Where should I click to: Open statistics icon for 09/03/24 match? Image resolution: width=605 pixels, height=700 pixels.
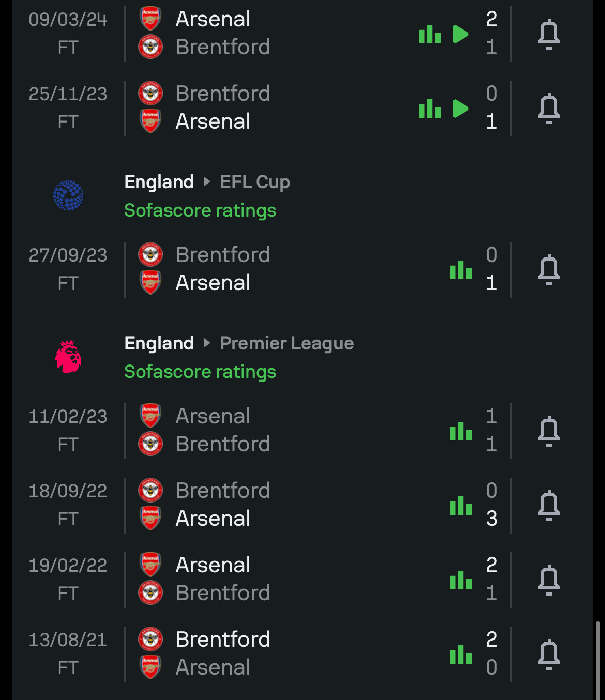coord(430,35)
